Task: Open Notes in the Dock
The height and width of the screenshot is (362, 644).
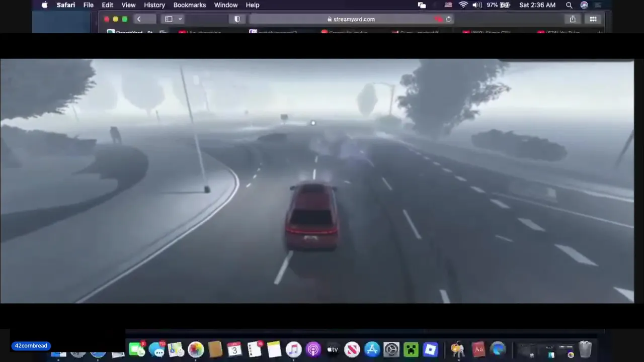Action: 274,349
